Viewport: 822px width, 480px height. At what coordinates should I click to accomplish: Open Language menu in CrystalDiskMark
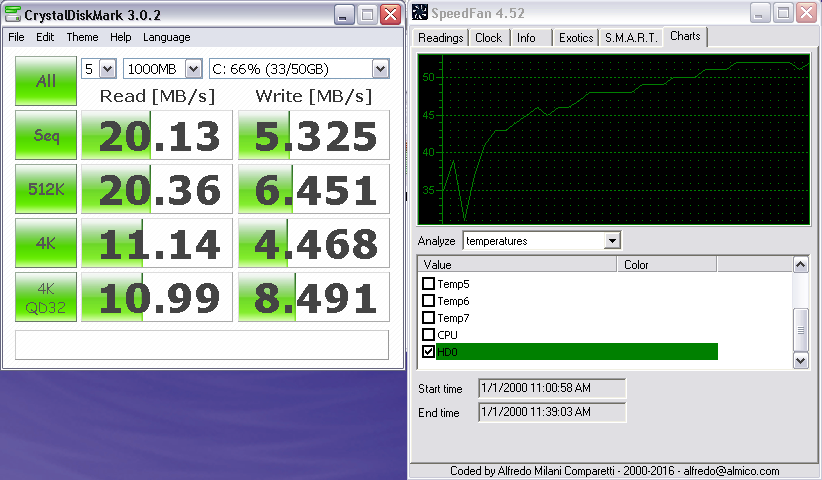[x=167, y=37]
